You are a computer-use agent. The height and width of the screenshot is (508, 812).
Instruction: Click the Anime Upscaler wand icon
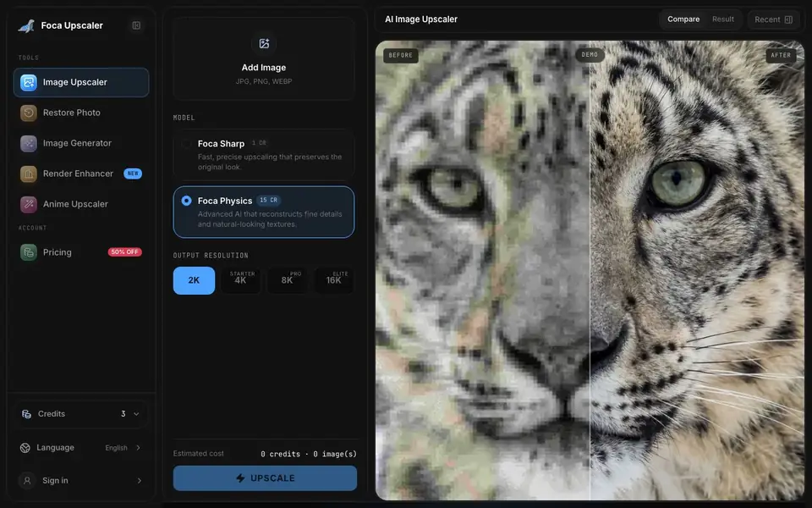point(29,204)
